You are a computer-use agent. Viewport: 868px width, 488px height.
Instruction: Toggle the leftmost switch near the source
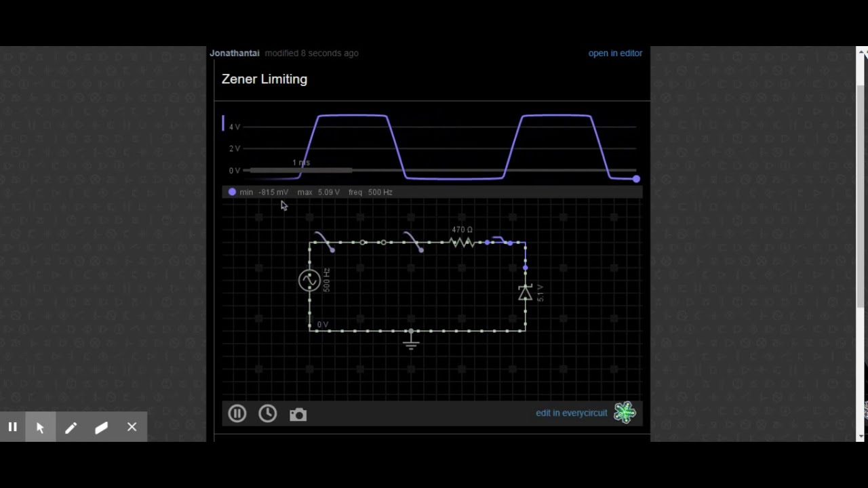324,242
